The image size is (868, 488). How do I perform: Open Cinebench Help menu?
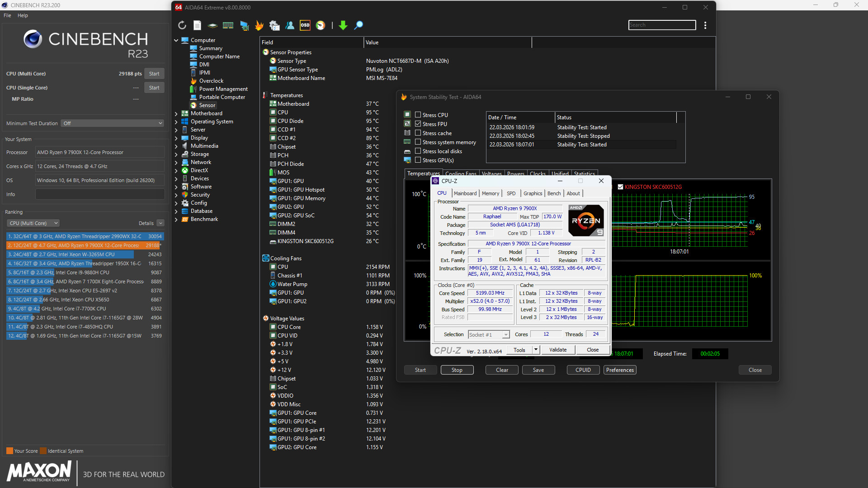[23, 15]
